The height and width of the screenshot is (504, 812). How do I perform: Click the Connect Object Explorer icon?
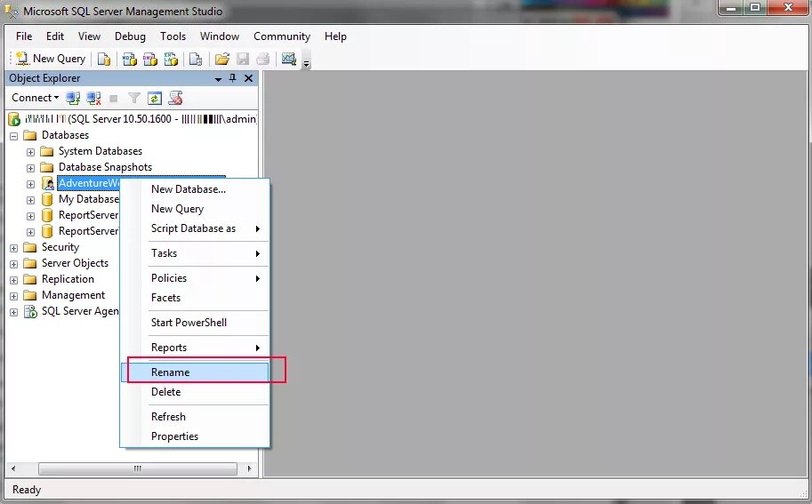point(73,98)
